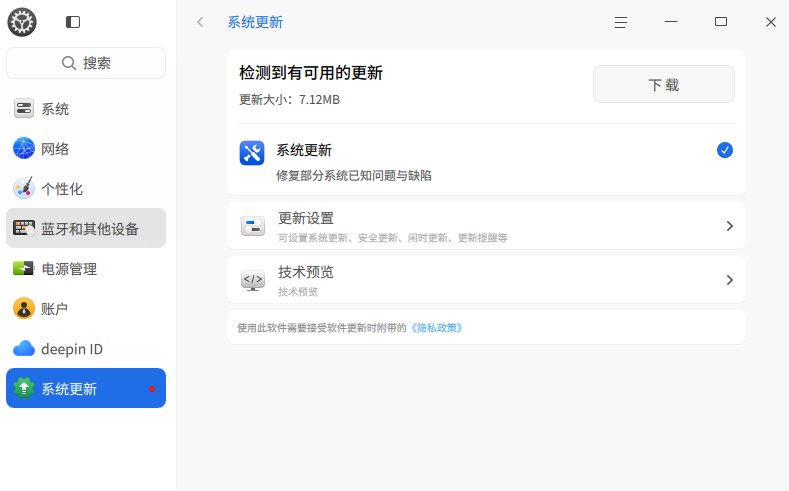The image size is (789, 491).
Task: Minimize the settings window
Action: coord(671,22)
